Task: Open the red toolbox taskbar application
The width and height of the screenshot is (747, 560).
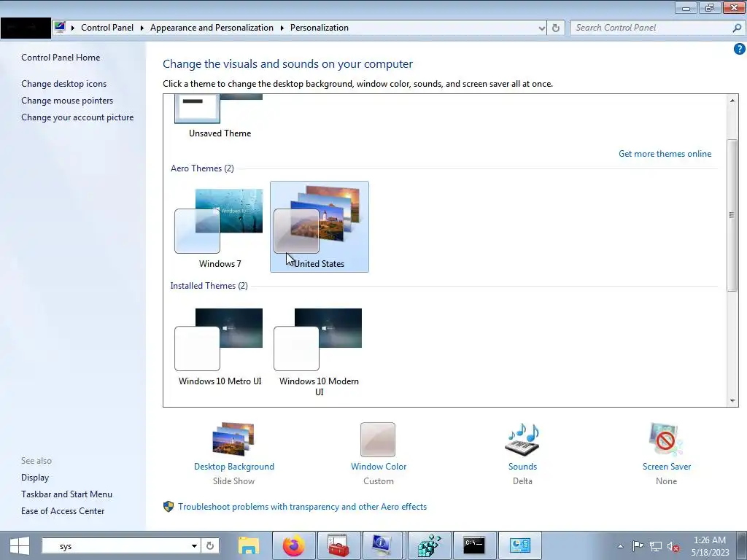Action: pos(338,545)
